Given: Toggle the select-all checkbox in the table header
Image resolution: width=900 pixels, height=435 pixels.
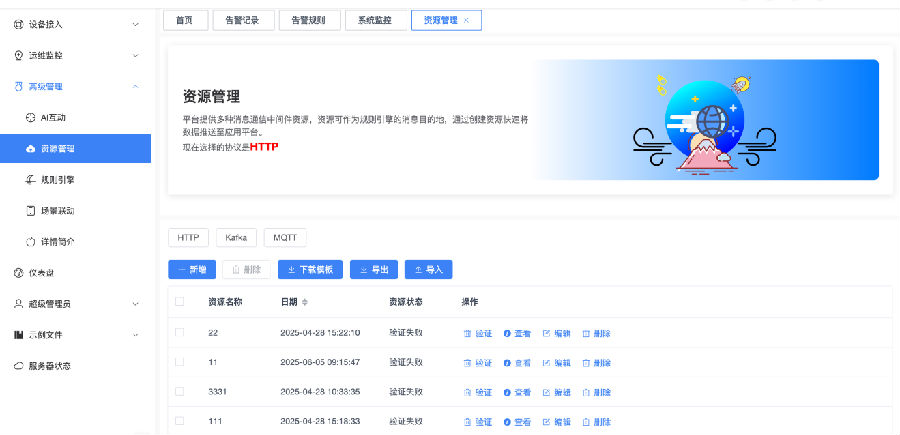Looking at the screenshot, I should (x=180, y=301).
